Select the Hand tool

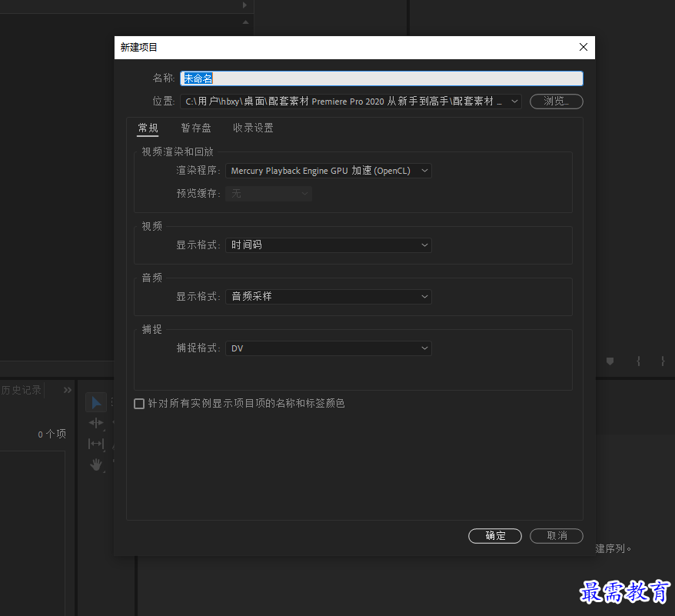(x=96, y=464)
